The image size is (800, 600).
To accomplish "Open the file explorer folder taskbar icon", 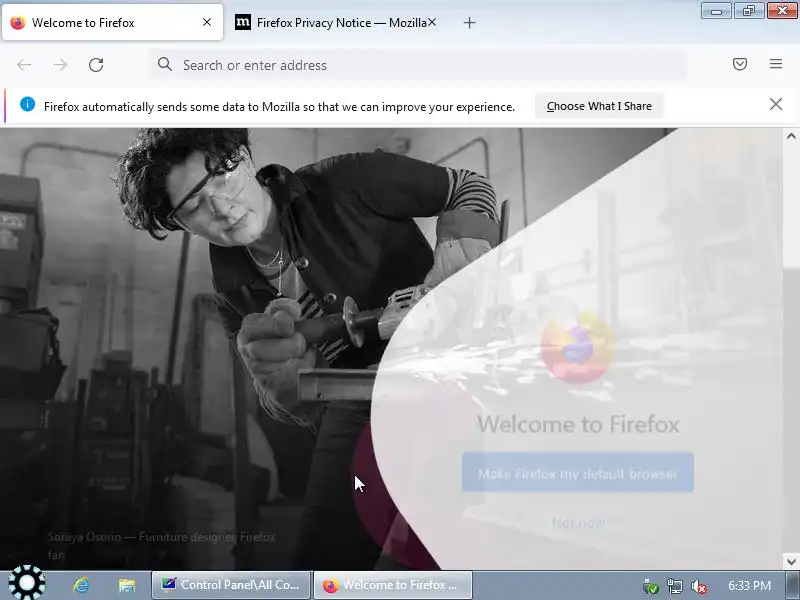I will (126, 585).
